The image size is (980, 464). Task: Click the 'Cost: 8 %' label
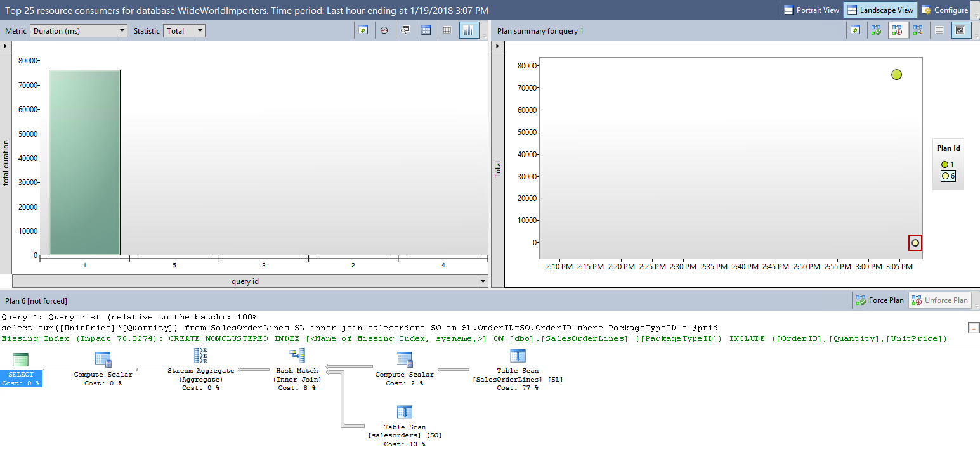click(297, 388)
